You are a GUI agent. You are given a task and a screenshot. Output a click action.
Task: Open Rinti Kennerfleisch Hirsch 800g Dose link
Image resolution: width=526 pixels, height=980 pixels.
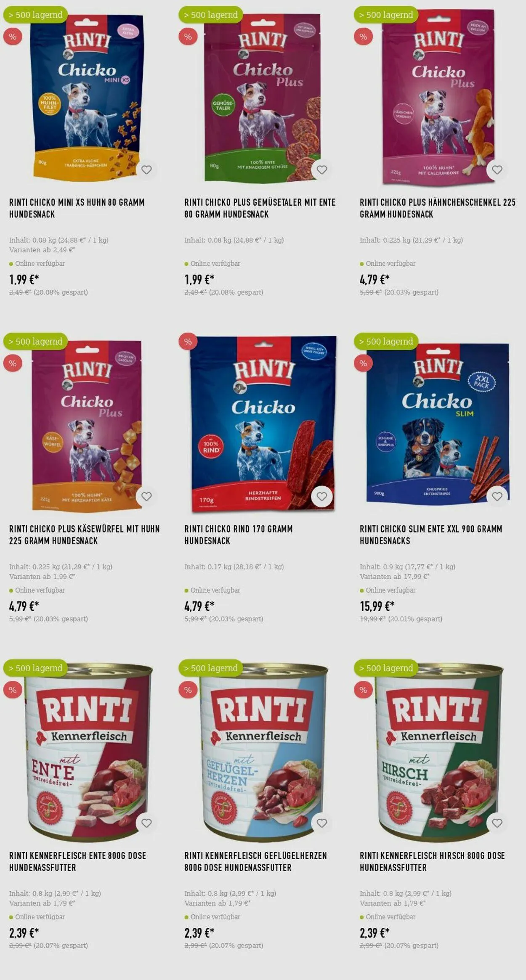tap(432, 861)
